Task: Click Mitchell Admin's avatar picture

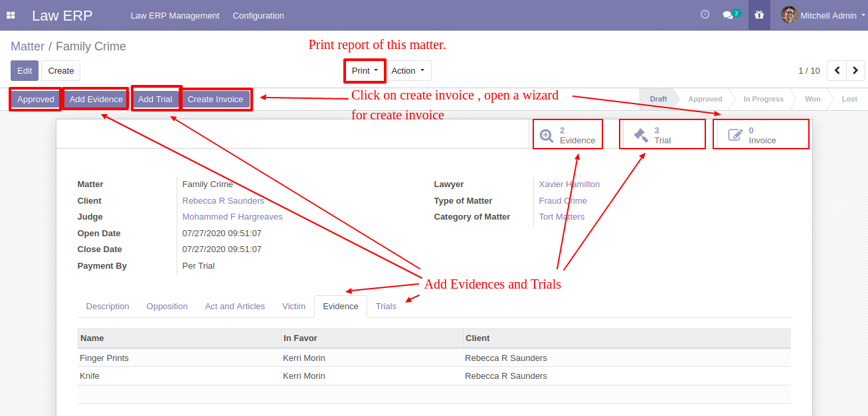Action: 789,15
